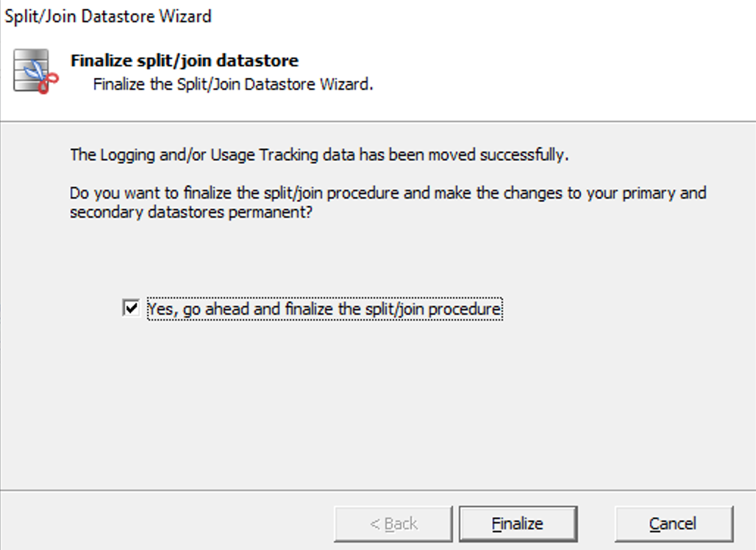This screenshot has width=756, height=550.
Task: Uncheck the finalize split/join procedure checkbox
Action: click(x=131, y=309)
